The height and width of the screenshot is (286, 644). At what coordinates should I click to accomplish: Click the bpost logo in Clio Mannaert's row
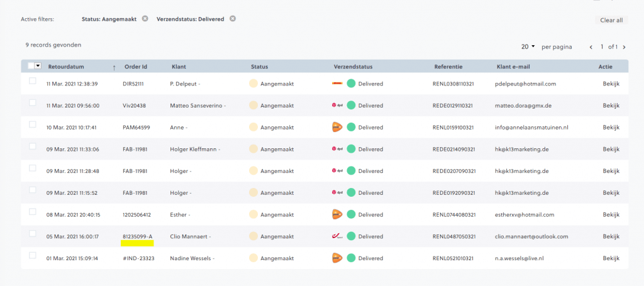tap(338, 236)
